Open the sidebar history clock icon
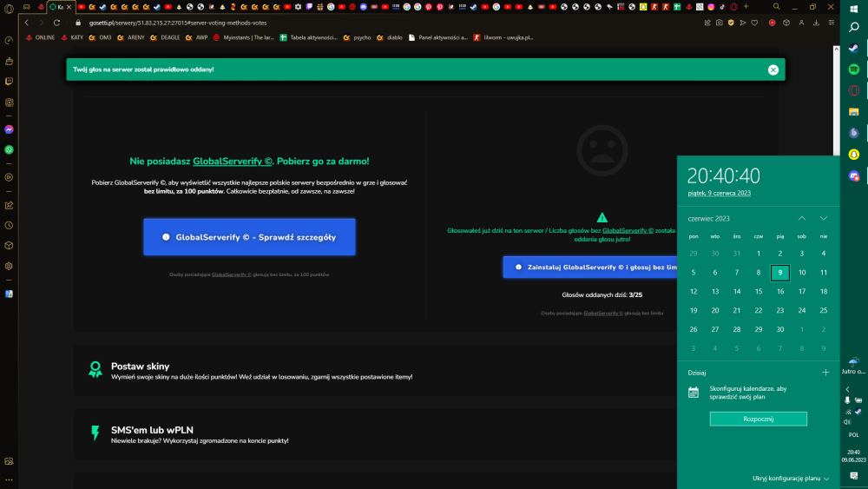Viewport: 868px width, 489px height. [x=9, y=226]
